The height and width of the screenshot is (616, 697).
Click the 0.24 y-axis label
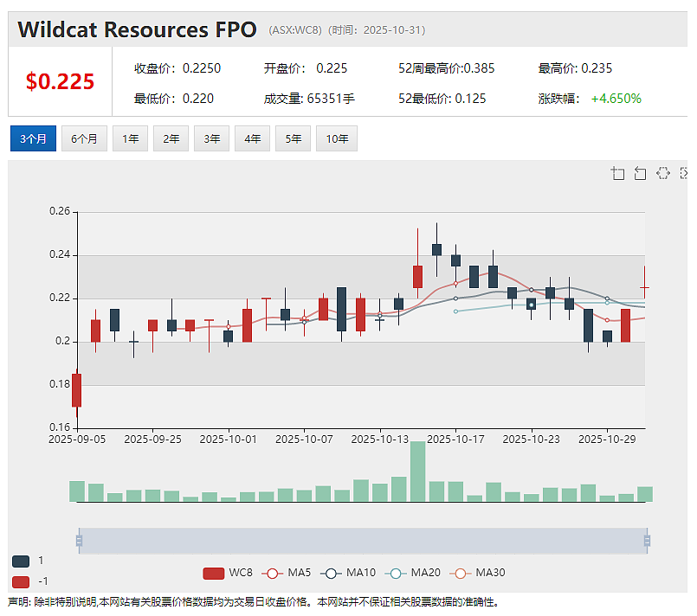(x=60, y=254)
